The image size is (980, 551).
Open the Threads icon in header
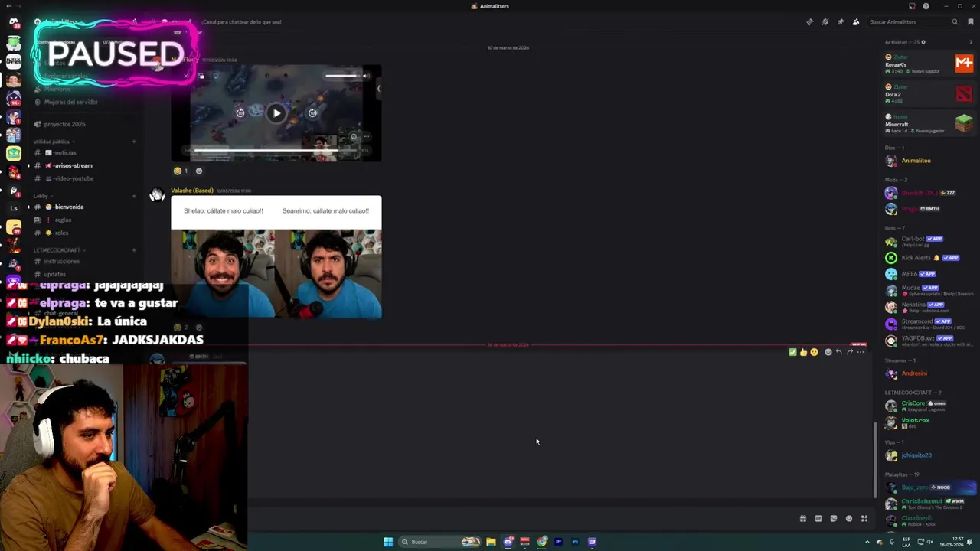[810, 21]
